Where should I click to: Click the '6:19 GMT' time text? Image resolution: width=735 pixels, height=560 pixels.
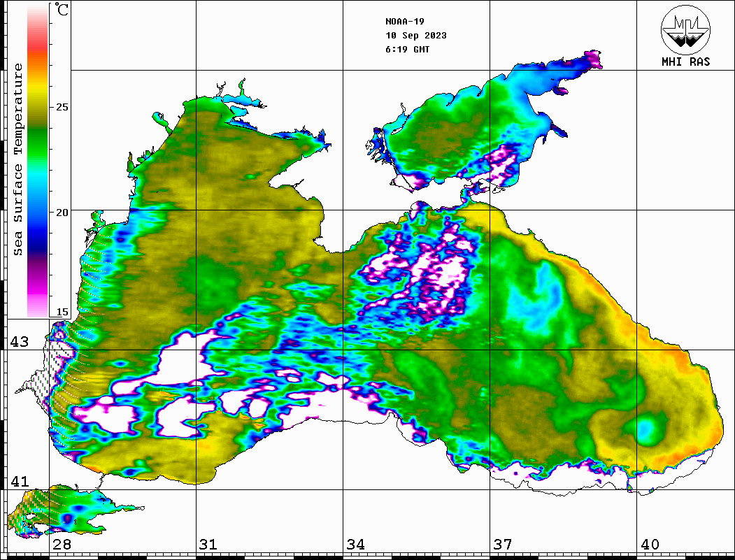coord(407,49)
